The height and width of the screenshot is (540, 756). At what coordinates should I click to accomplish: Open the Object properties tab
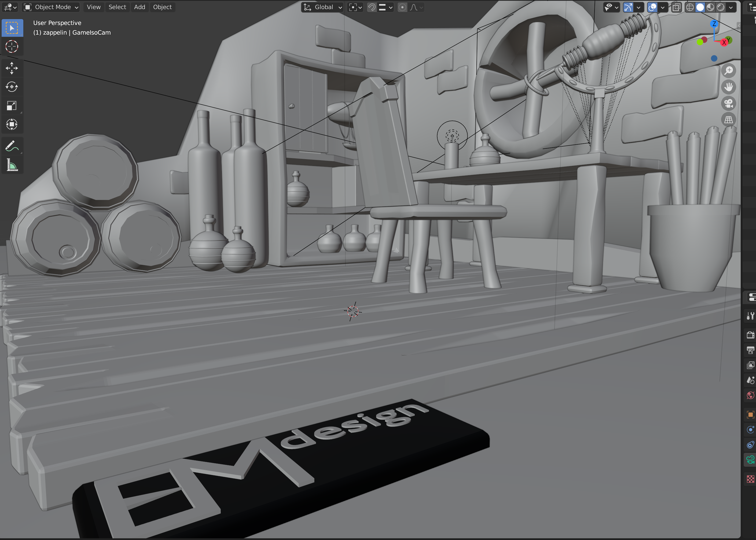pos(750,414)
